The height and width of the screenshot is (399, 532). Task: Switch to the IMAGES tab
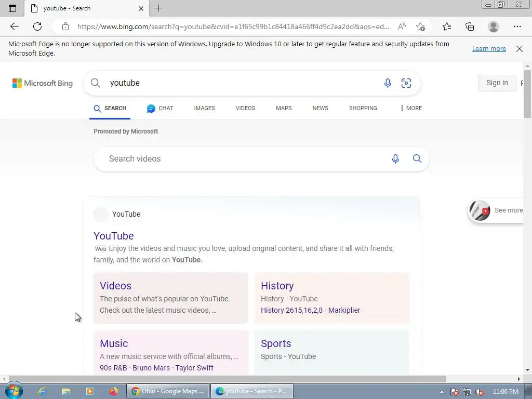point(204,108)
